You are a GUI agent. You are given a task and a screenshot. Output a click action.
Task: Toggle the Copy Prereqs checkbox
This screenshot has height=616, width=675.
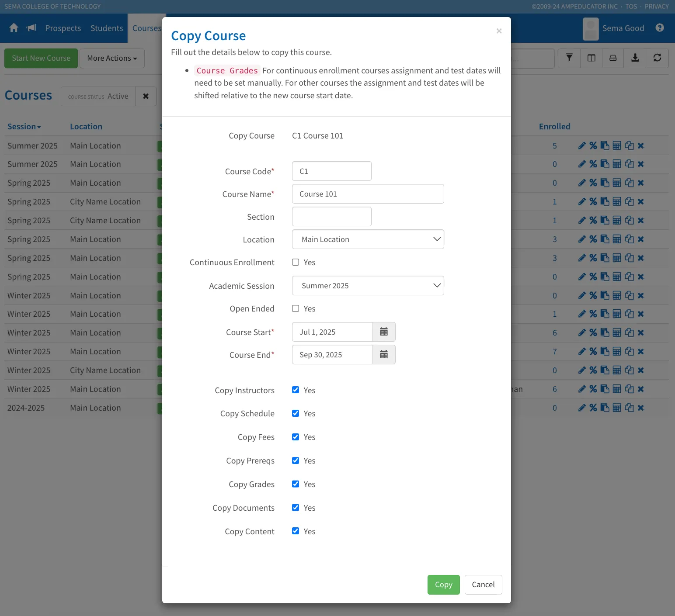296,460
